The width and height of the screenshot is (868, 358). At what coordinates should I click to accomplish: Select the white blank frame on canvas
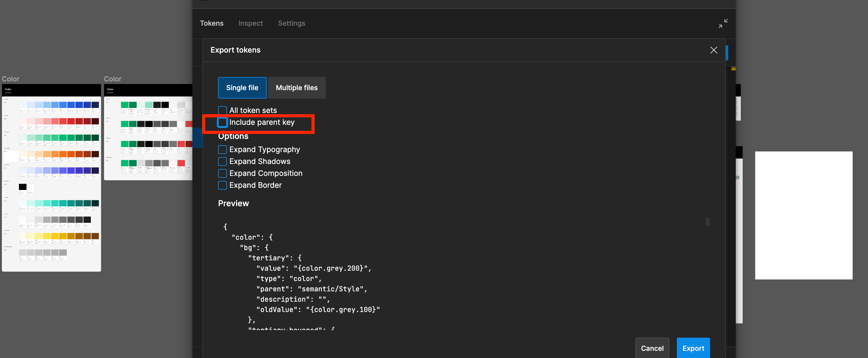click(804, 215)
